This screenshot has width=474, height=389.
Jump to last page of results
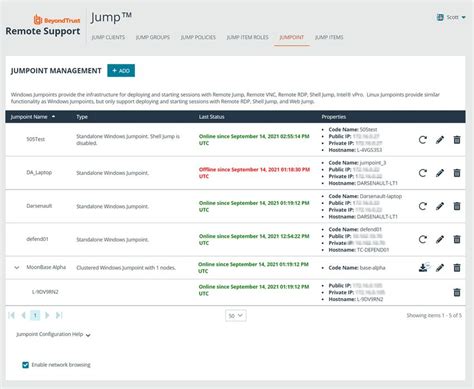(x=59, y=315)
